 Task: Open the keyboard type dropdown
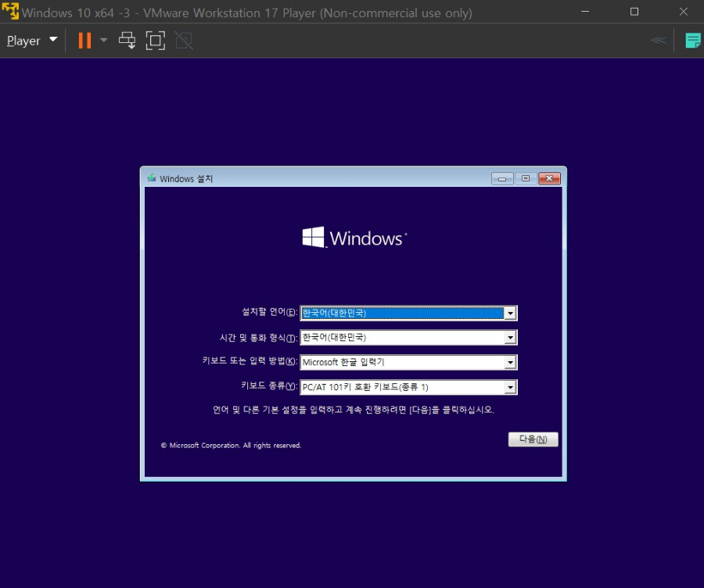510,387
